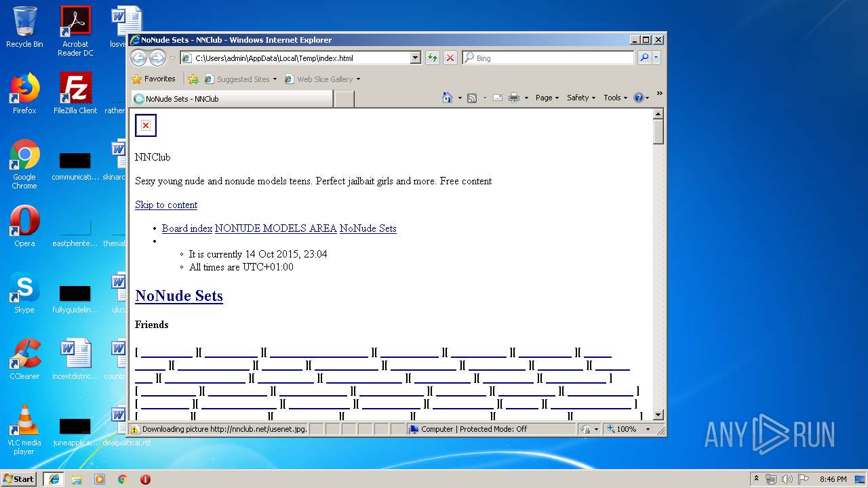The height and width of the screenshot is (488, 868).
Task: Click the volume speaker tray icon
Action: tap(787, 479)
